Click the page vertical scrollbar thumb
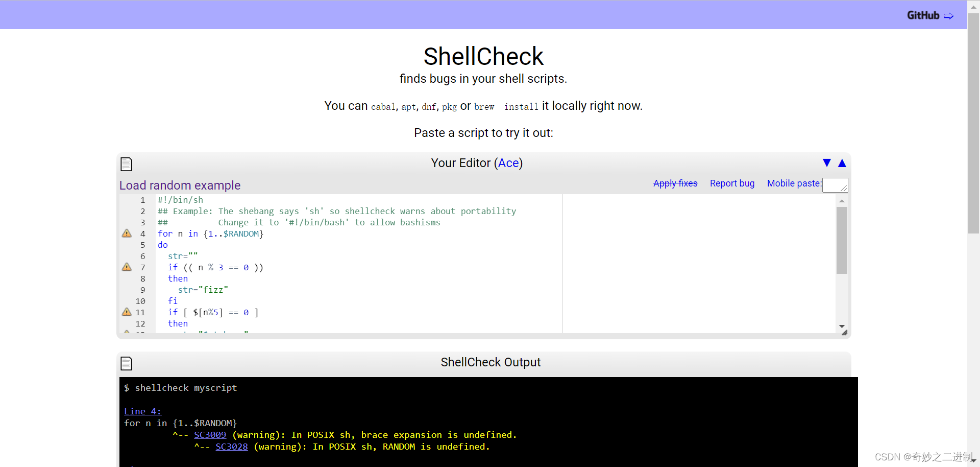This screenshot has width=980, height=467. [x=973, y=123]
